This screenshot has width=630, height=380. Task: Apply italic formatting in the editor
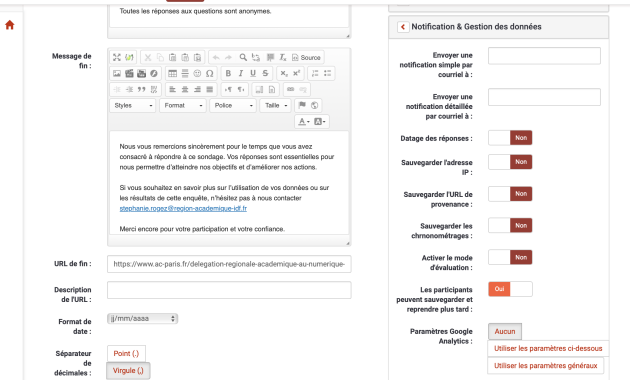(x=241, y=73)
